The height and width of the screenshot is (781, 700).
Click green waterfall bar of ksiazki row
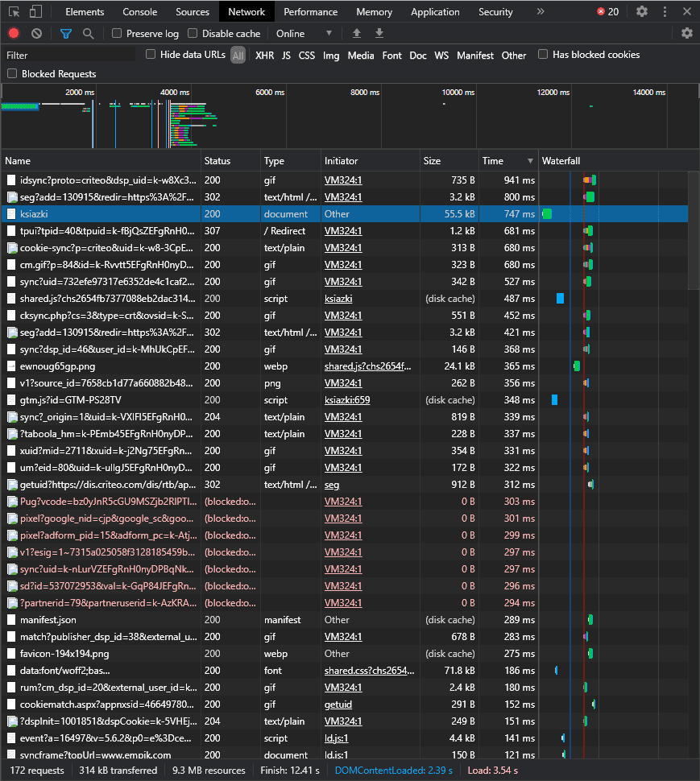tap(547, 214)
